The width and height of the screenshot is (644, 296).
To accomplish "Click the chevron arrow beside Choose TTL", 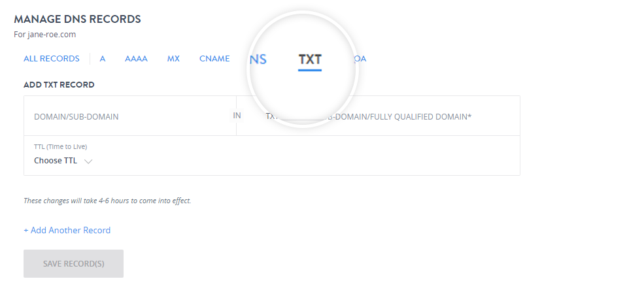I will (x=88, y=161).
